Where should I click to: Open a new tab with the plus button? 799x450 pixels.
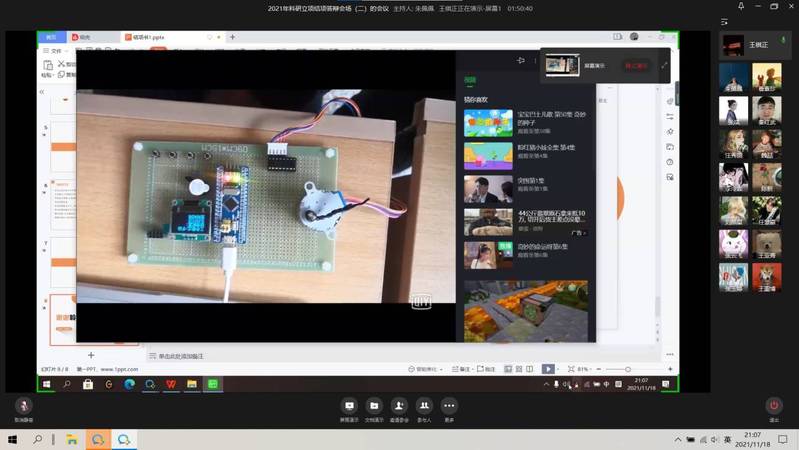pos(232,37)
